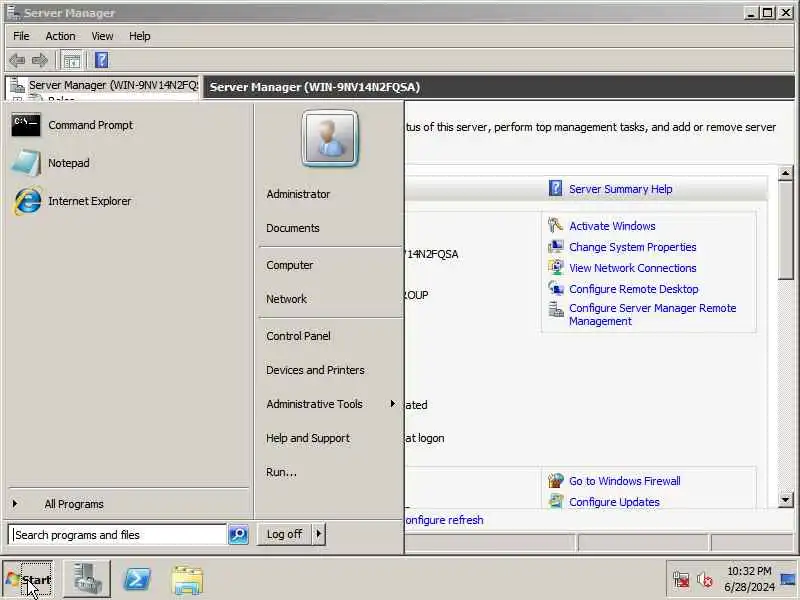
Task: Open Network from Start menu
Action: tap(286, 299)
